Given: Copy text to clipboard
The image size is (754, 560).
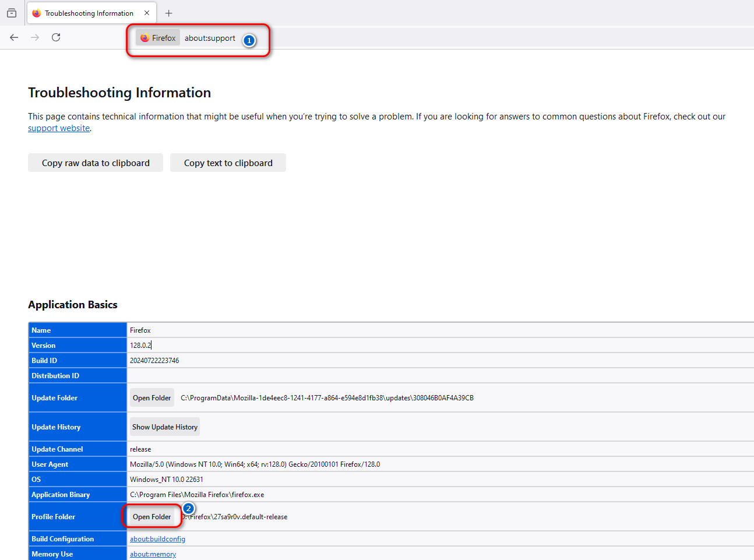Looking at the screenshot, I should click(x=228, y=163).
